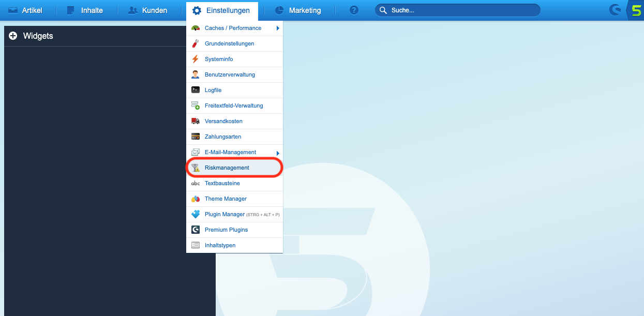The width and height of the screenshot is (644, 316).
Task: Click the Riskmanagement funnel warning icon
Action: pyautogui.click(x=196, y=168)
